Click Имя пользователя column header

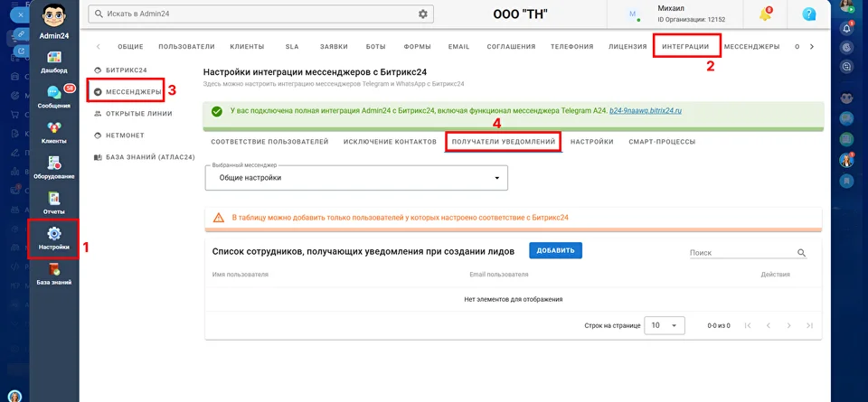pyautogui.click(x=240, y=275)
